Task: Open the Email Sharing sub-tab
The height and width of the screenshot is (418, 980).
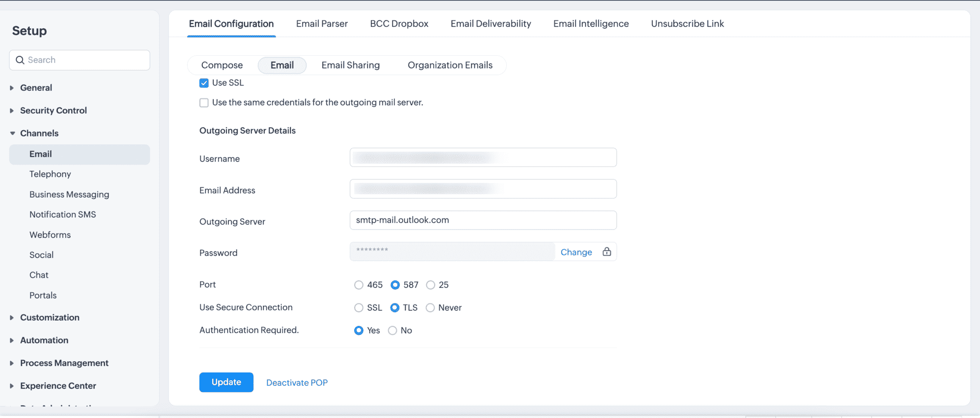Action: tap(350, 65)
